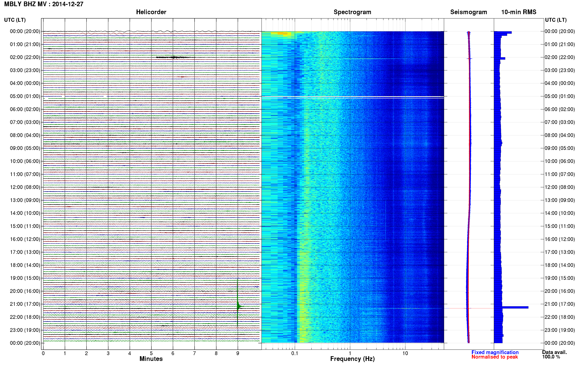Click the 'Seismogram' panel heading
The width and height of the screenshot is (588, 368).
468,12
